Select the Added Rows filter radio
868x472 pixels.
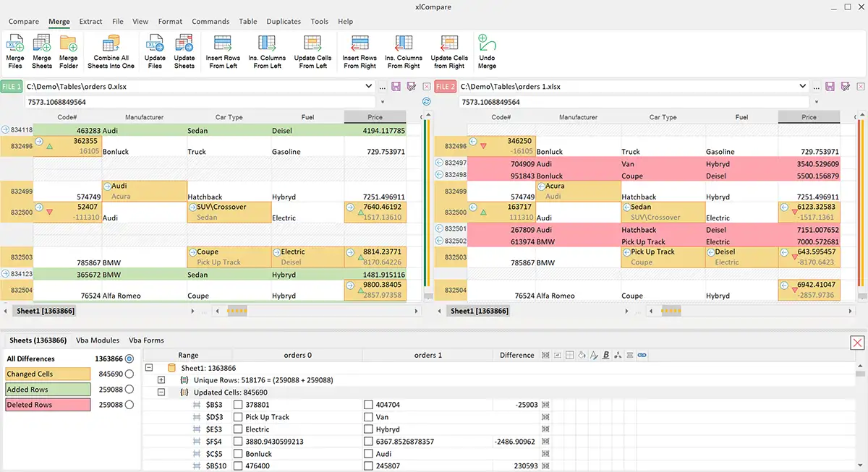[129, 389]
